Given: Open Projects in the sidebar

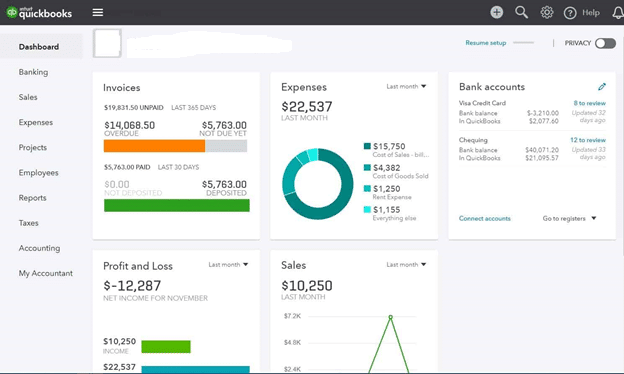Looking at the screenshot, I should tap(33, 147).
